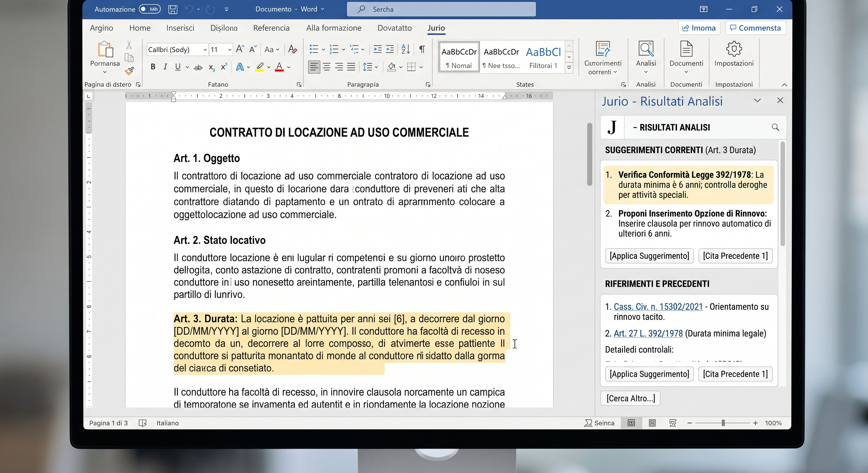868x473 pixels.
Task: Open link Cass. Civ. n. 15302/2021
Action: tap(658, 307)
